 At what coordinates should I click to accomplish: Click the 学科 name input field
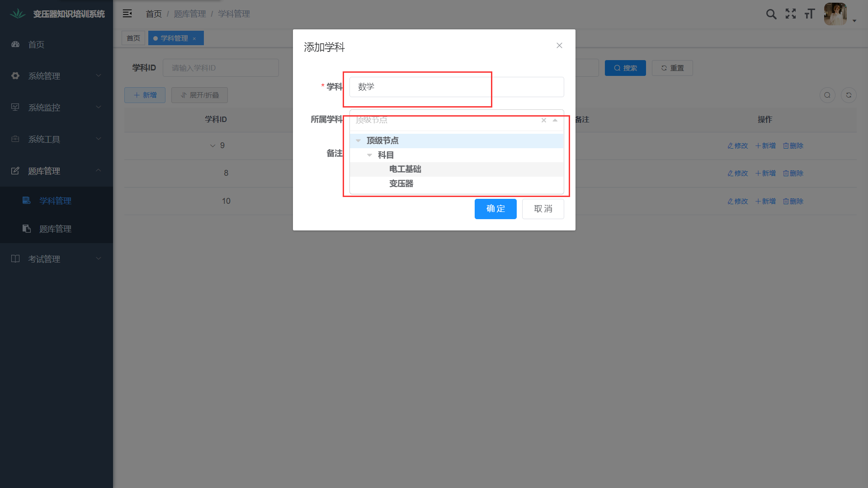(x=457, y=87)
